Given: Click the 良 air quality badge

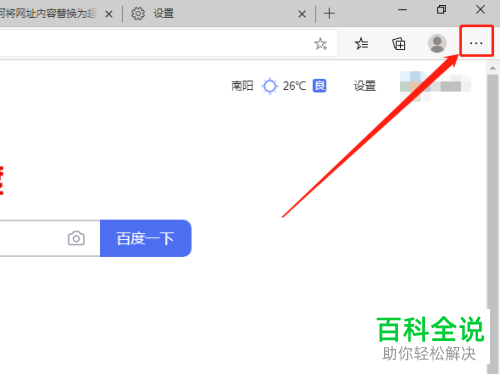Looking at the screenshot, I should tap(319, 86).
